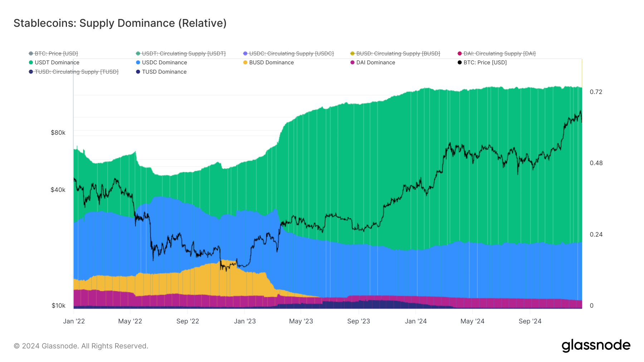The height and width of the screenshot is (362, 644).
Task: Turn on the DAI: Circulating Supply series
Action: pos(499,53)
